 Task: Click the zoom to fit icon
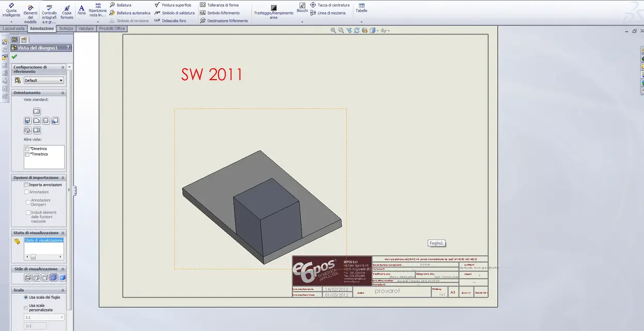334,31
